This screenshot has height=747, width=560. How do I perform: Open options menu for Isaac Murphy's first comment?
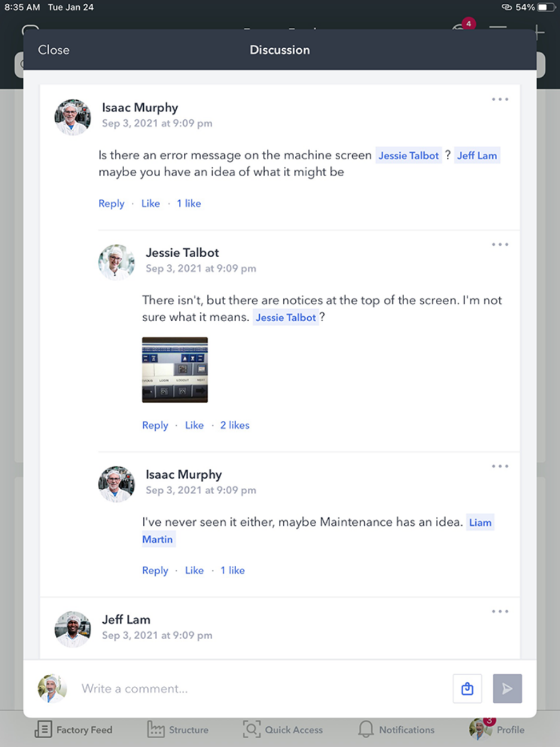coord(500,100)
